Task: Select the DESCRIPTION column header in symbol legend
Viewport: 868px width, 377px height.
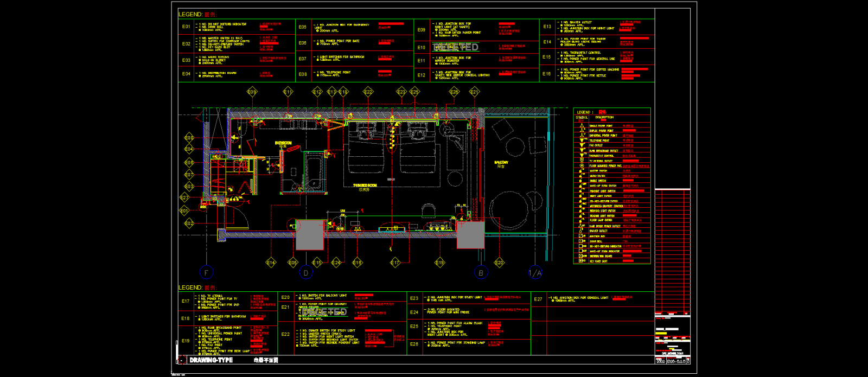Action: 604,117
